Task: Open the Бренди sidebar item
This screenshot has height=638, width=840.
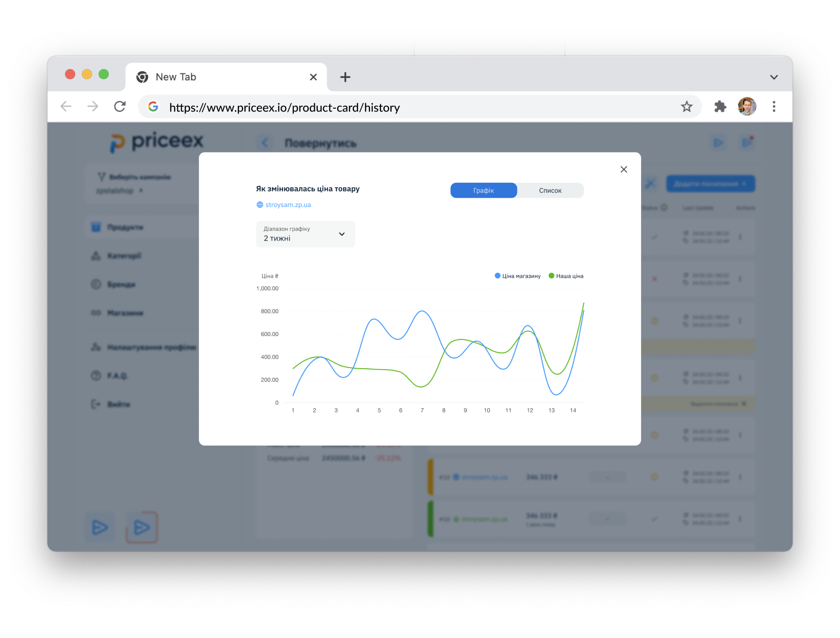Action: 113,284
